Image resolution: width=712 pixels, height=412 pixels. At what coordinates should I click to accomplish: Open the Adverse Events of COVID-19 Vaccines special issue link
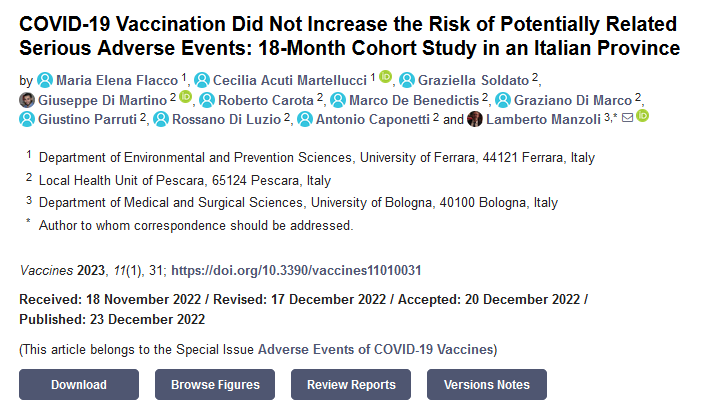(376, 349)
